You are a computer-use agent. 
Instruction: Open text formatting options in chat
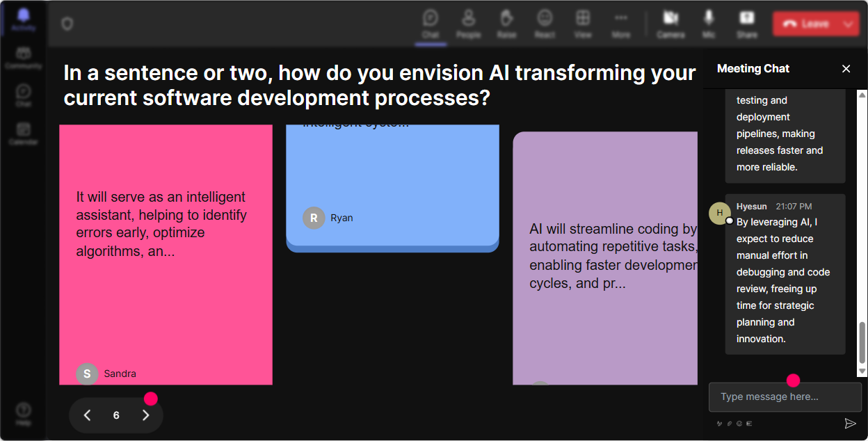click(720, 423)
